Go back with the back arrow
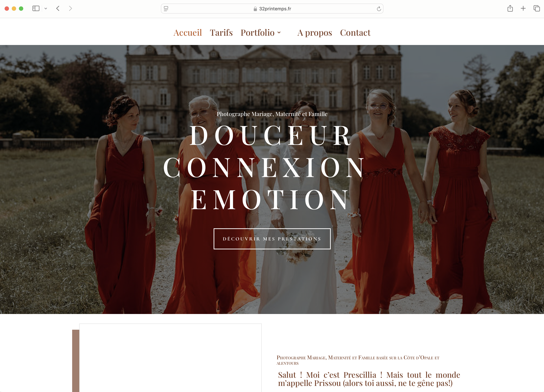Viewport: 544px width, 392px height. tap(58, 9)
